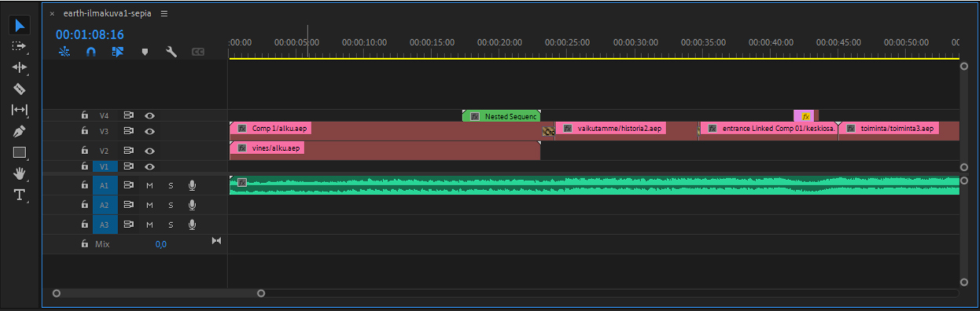Toggle lock on track V3

point(85,130)
